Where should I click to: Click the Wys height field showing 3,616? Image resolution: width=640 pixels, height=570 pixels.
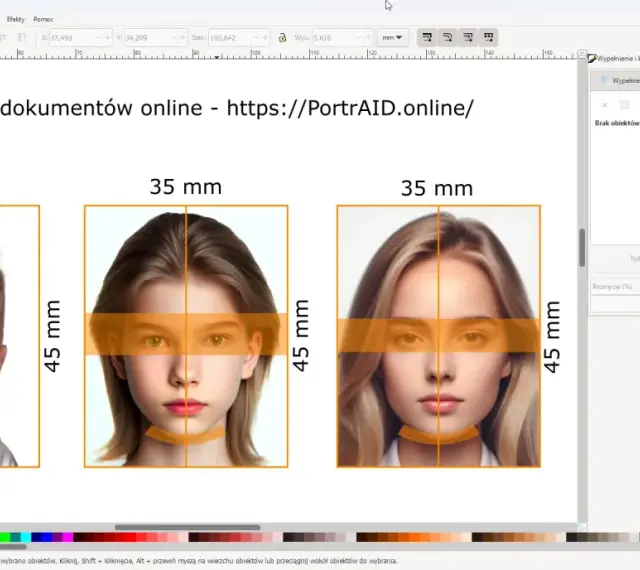tap(335, 38)
